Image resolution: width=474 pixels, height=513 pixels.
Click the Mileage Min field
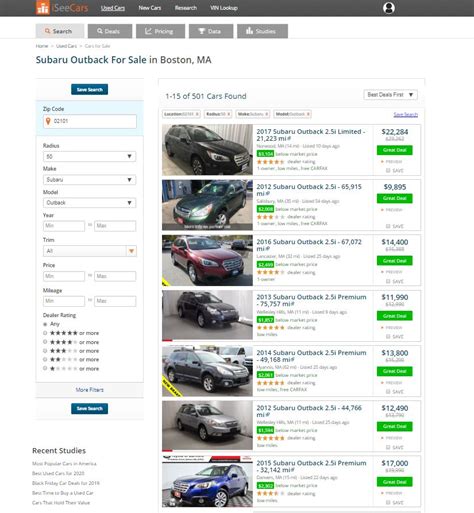tap(64, 301)
